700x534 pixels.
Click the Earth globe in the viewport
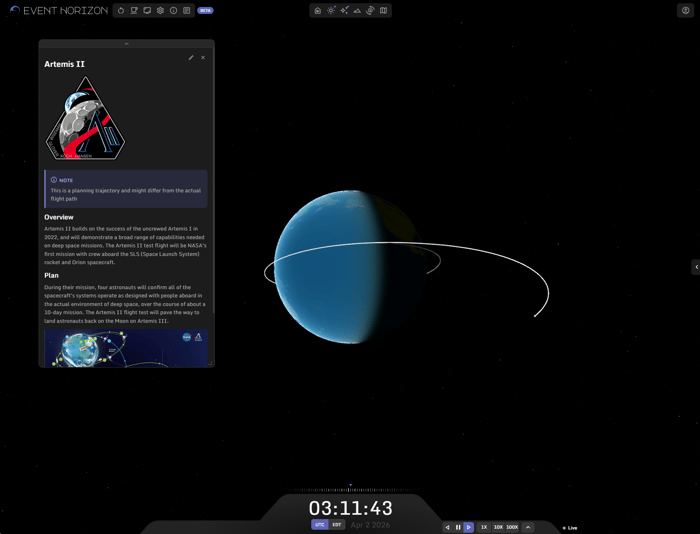click(x=350, y=267)
